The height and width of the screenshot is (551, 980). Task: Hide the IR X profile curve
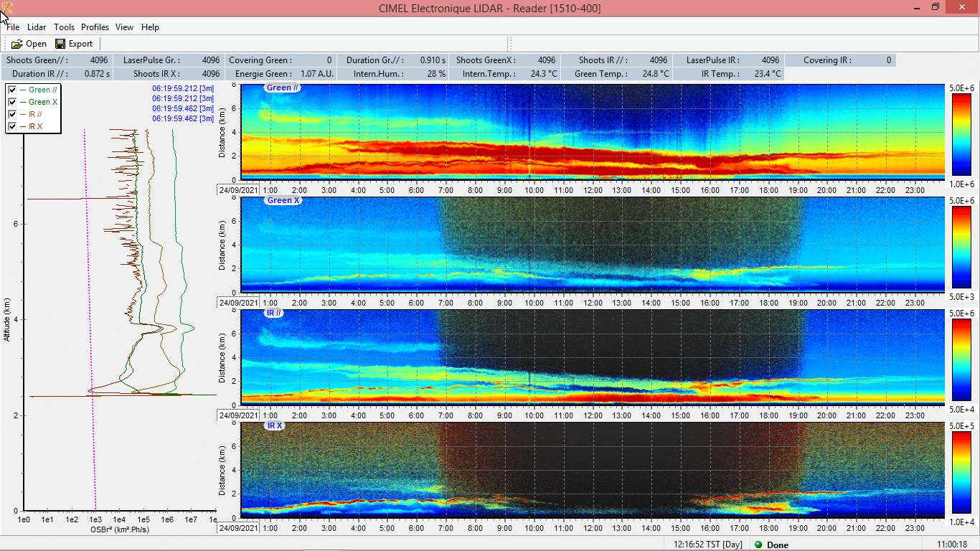coord(12,126)
